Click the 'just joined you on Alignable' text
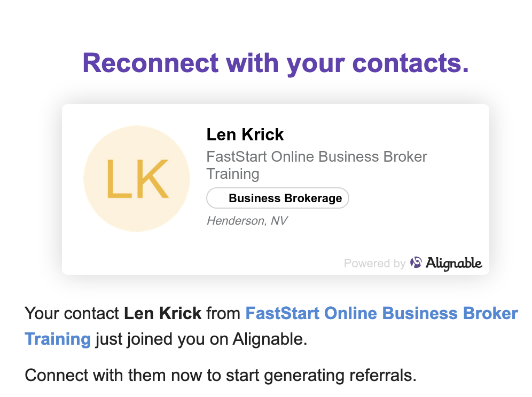Screen dimensions: 532x397 201,339
